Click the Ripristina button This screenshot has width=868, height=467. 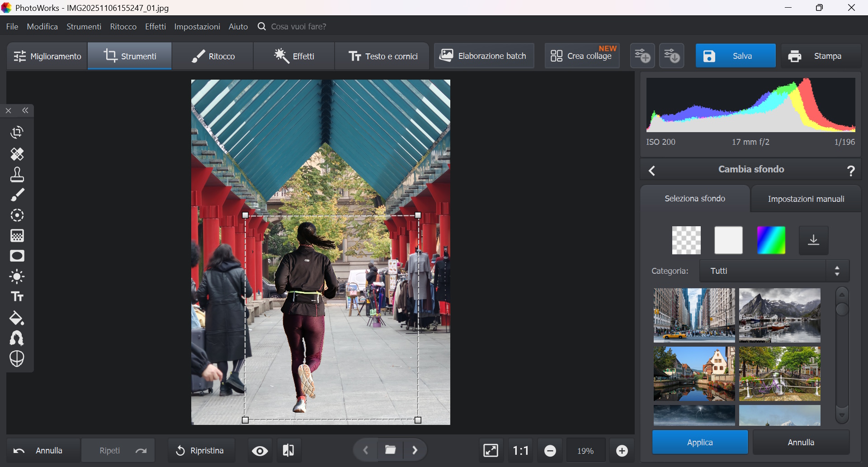pyautogui.click(x=200, y=451)
